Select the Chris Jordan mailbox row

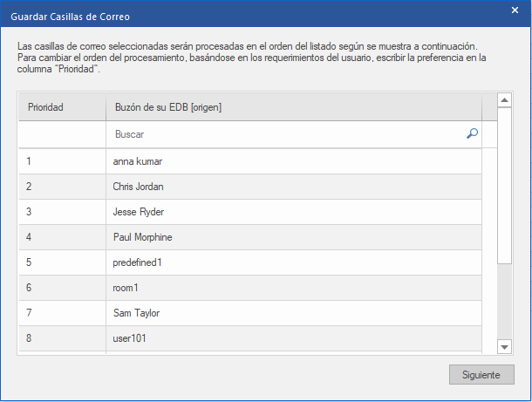click(293, 187)
